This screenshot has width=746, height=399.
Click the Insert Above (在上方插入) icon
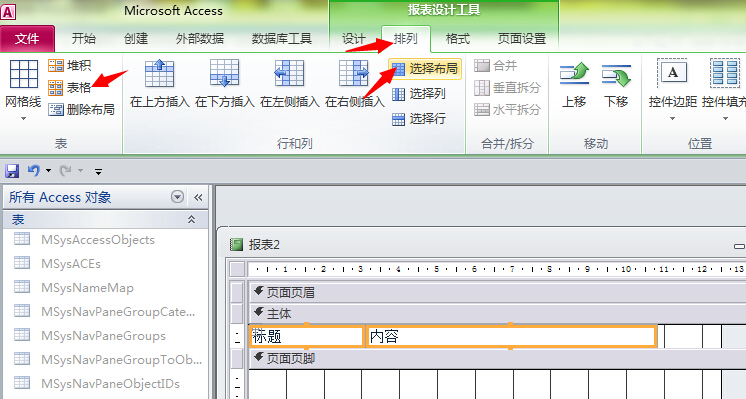click(x=159, y=74)
